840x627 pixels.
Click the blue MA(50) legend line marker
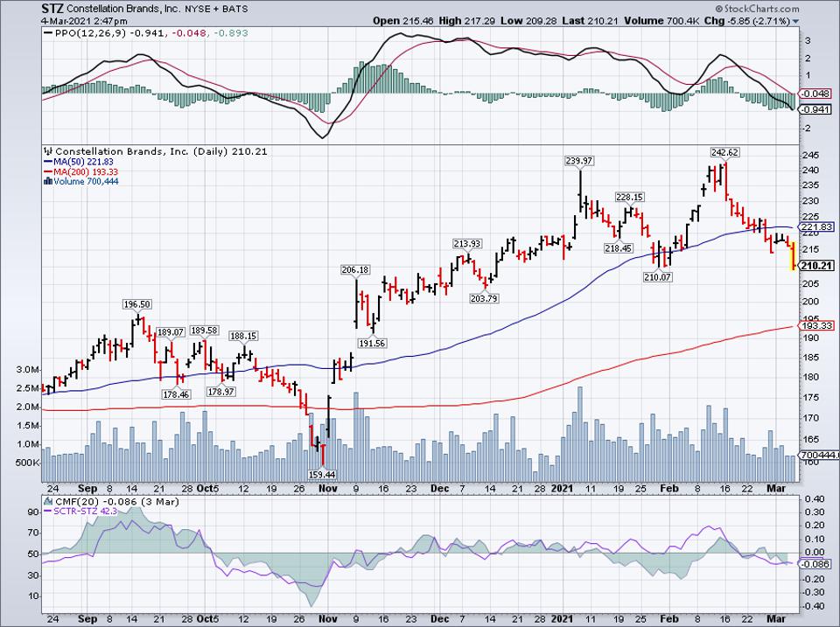click(x=47, y=161)
